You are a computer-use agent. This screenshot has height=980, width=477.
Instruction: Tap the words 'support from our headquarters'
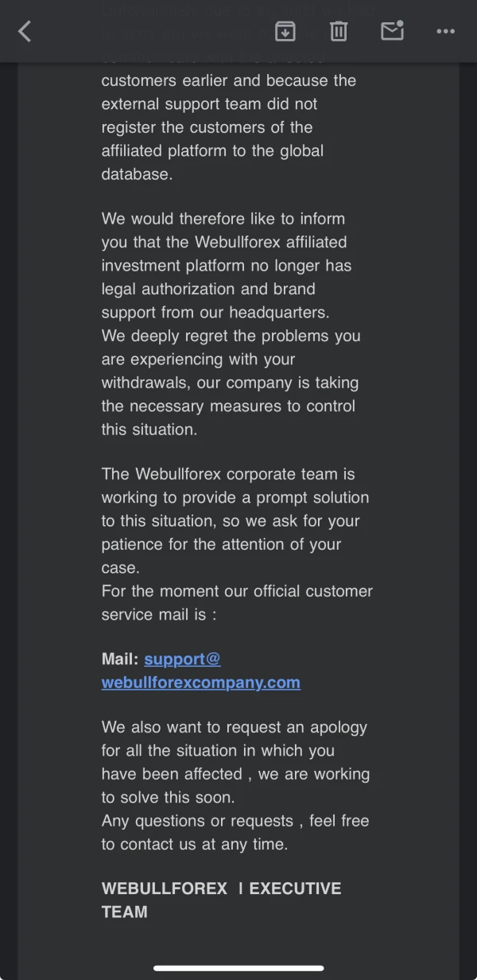point(215,312)
